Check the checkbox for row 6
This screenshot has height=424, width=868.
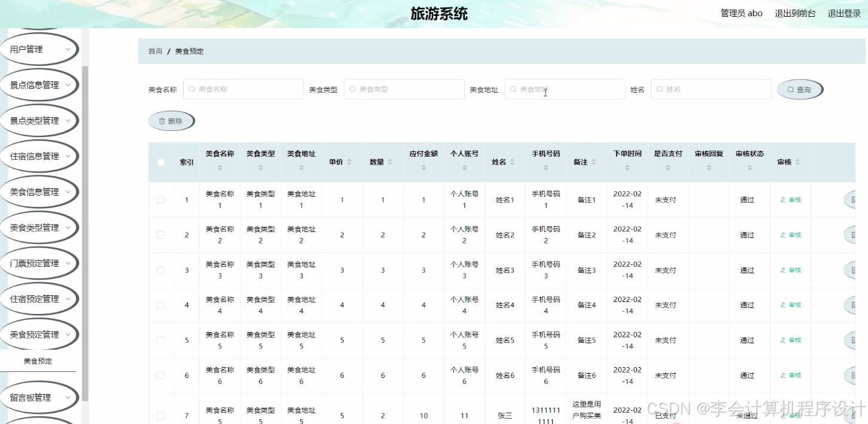[x=160, y=376]
